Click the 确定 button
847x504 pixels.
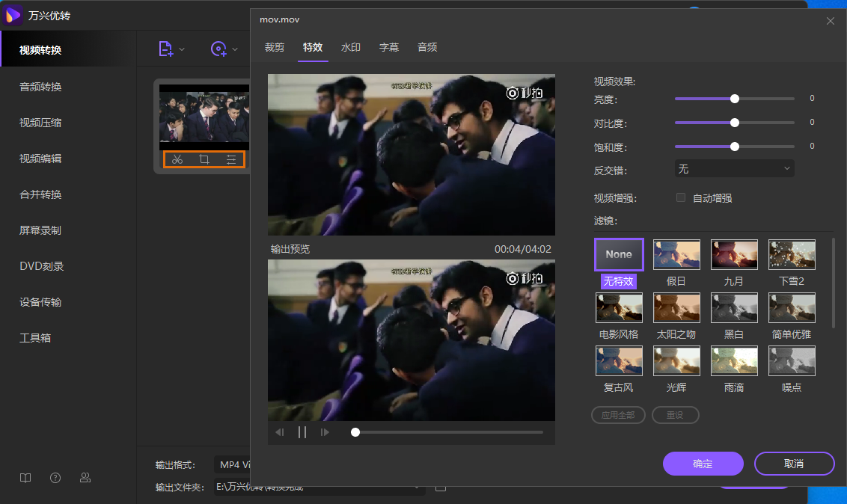(703, 464)
